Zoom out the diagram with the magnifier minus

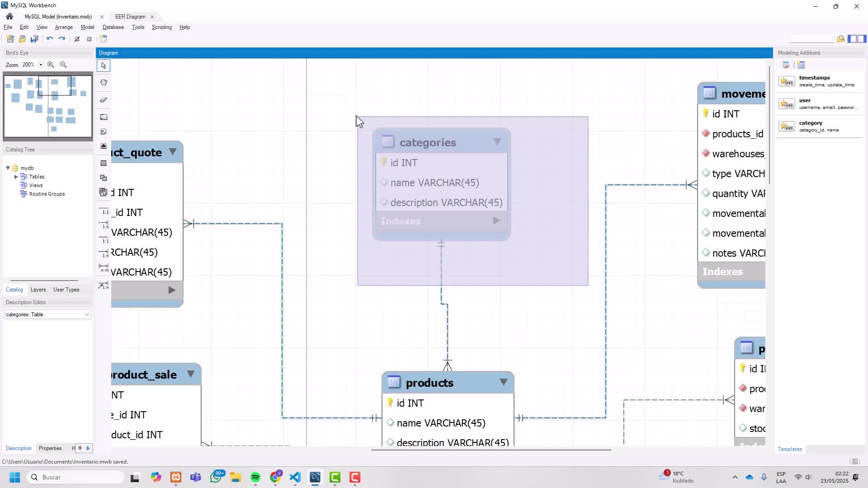tap(63, 65)
